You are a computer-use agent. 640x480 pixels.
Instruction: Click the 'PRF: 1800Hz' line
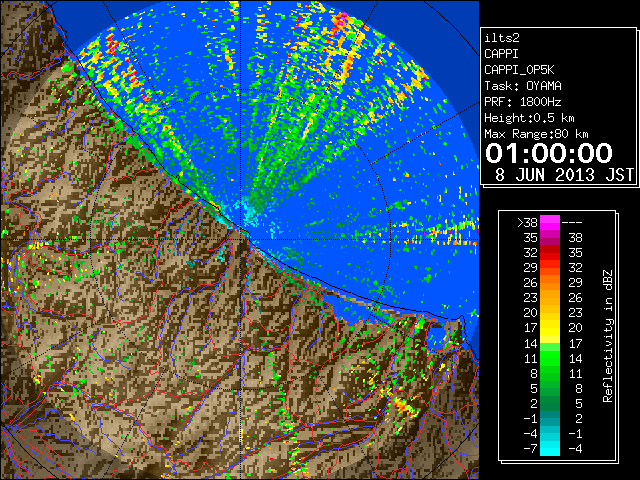click(x=523, y=102)
